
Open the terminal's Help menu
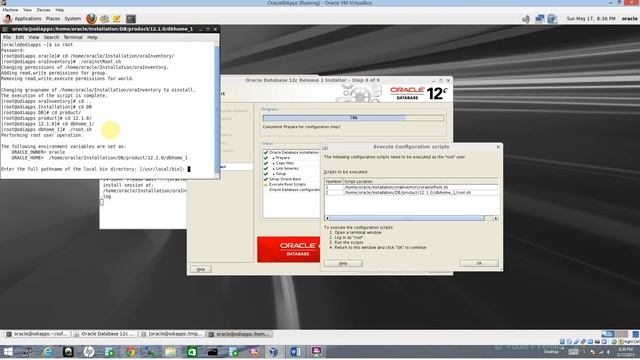[92, 37]
